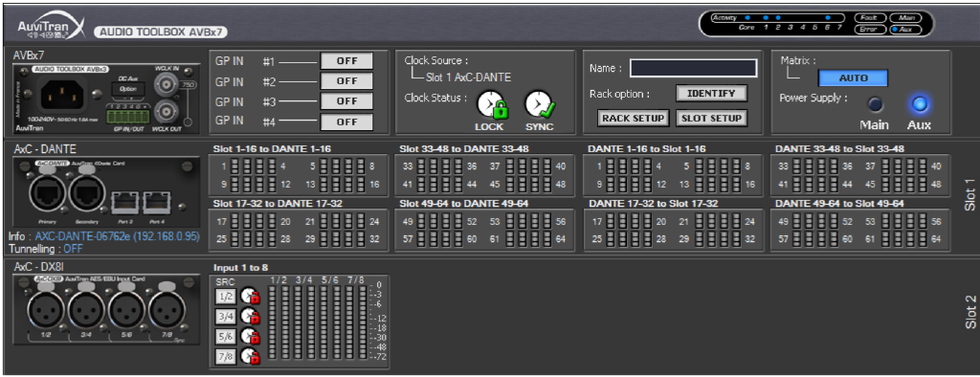The height and width of the screenshot is (377, 980).
Task: Click into the rack Name field
Action: point(693,68)
